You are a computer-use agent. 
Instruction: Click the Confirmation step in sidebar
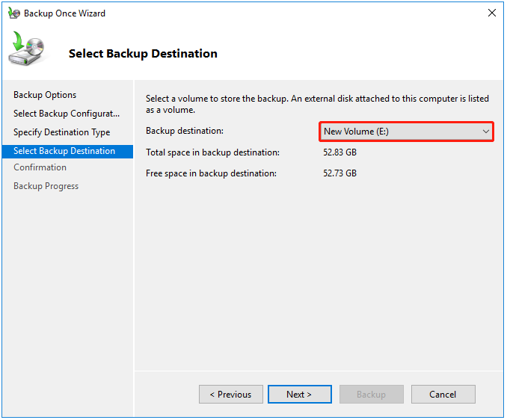coord(40,167)
